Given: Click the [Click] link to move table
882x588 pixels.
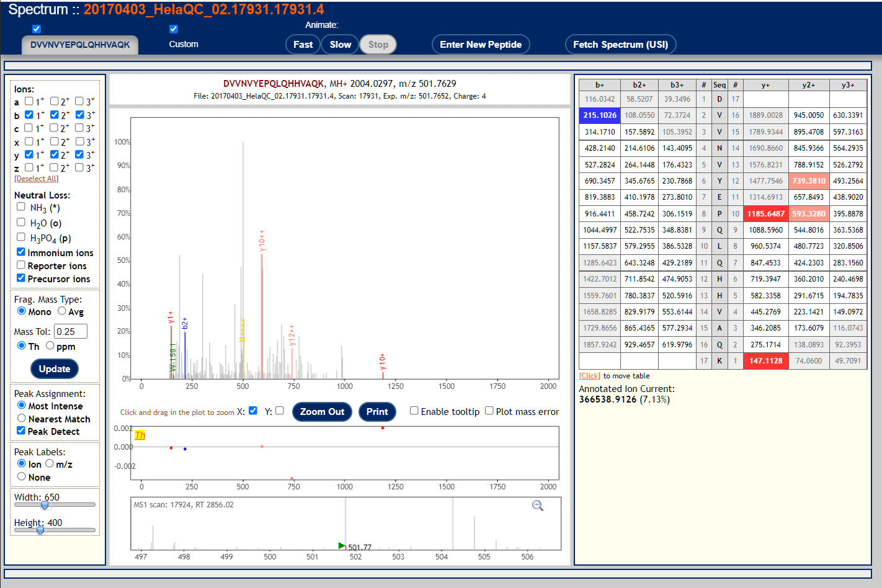Looking at the screenshot, I should 590,376.
